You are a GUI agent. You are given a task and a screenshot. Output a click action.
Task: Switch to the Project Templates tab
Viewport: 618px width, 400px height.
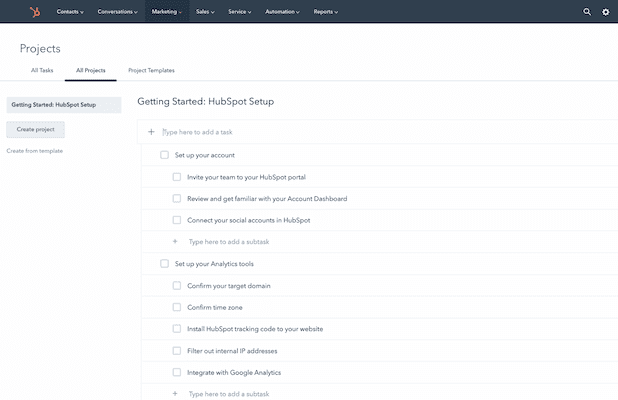tap(151, 70)
